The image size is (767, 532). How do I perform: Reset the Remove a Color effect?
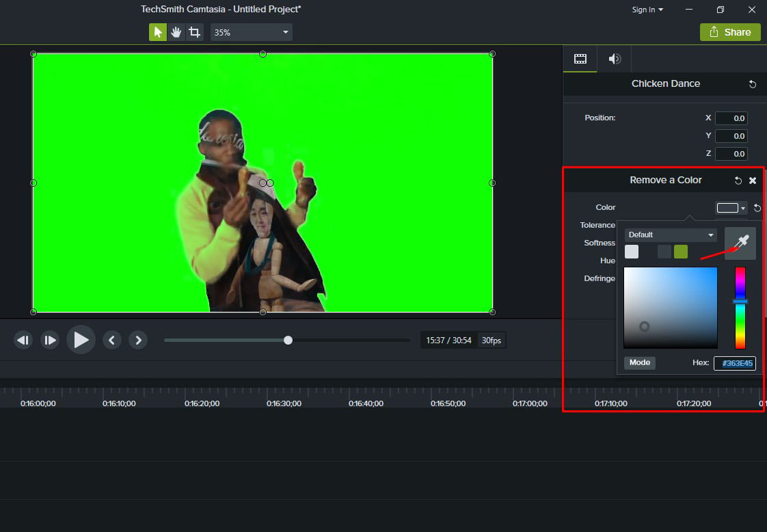(x=738, y=180)
